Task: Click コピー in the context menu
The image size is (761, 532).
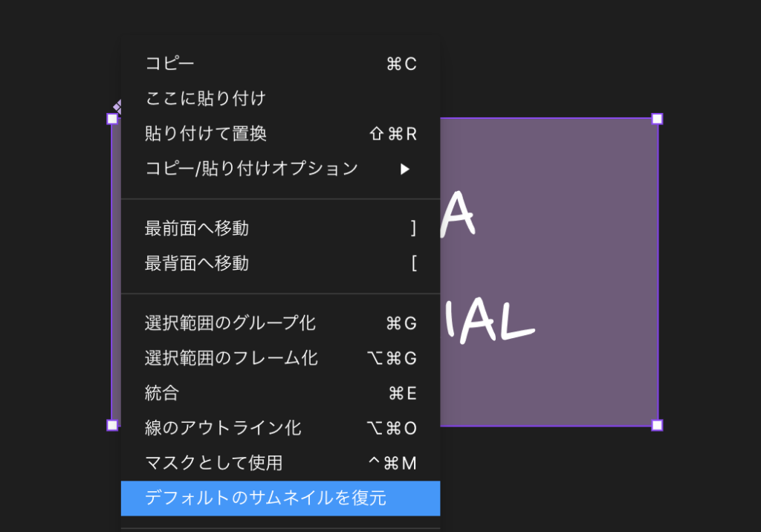Action: click(169, 64)
